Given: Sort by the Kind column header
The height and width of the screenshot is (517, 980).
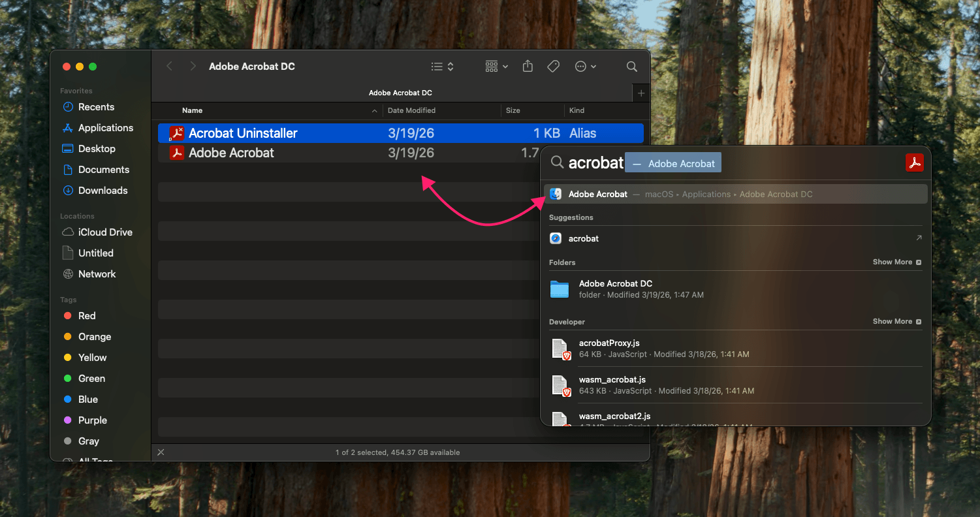Looking at the screenshot, I should tap(577, 110).
